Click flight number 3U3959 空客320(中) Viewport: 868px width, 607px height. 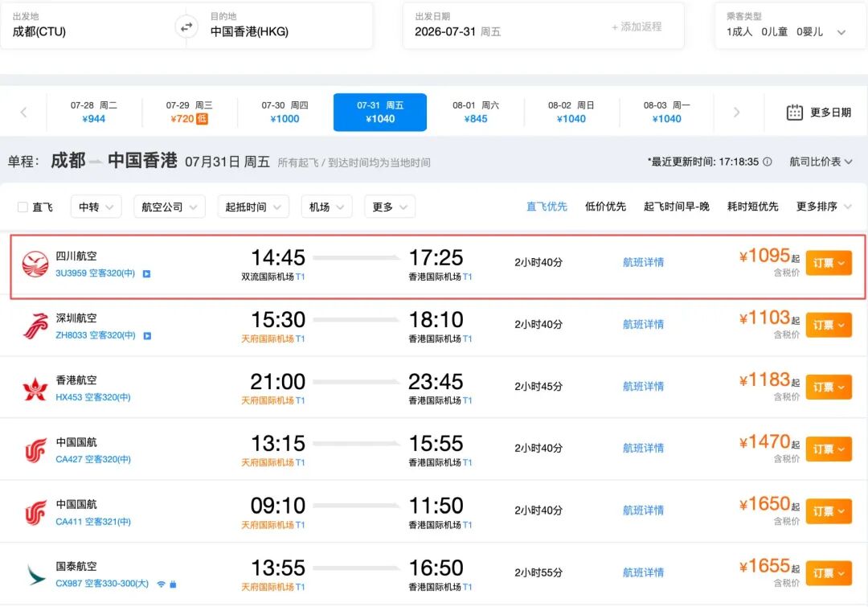point(95,273)
